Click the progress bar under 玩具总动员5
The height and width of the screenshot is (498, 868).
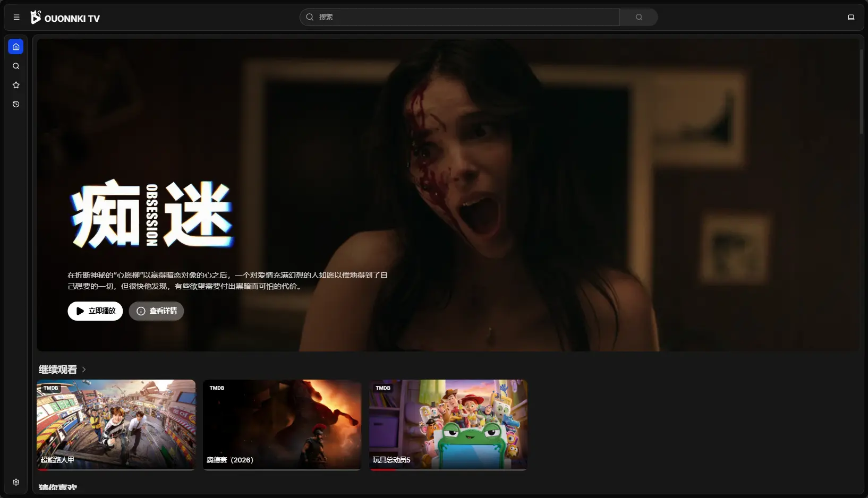point(448,470)
